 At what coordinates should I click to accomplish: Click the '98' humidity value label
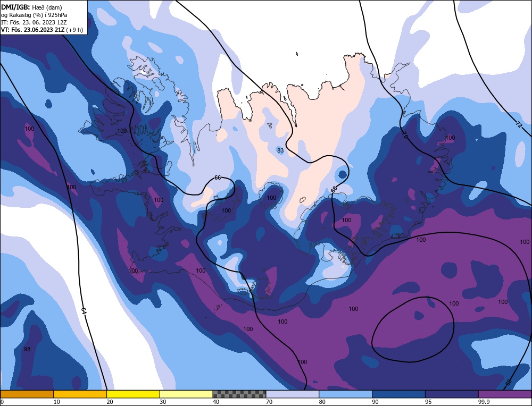click(27, 349)
